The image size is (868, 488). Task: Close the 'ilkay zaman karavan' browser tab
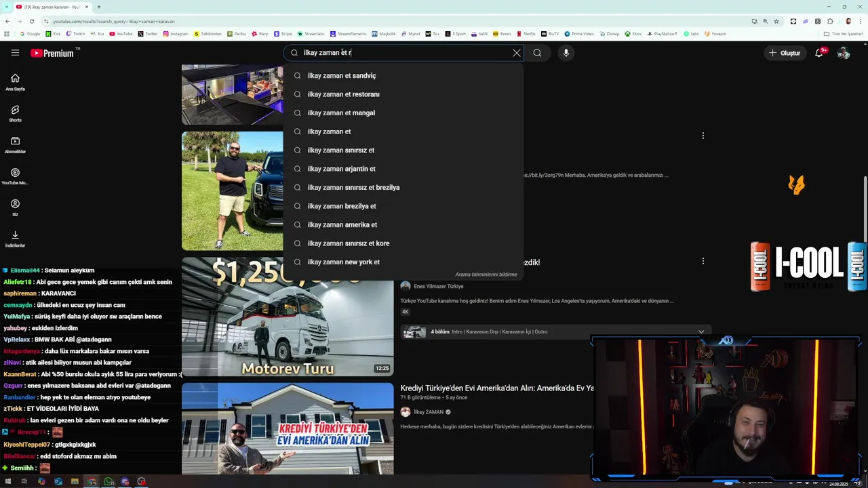87,7
